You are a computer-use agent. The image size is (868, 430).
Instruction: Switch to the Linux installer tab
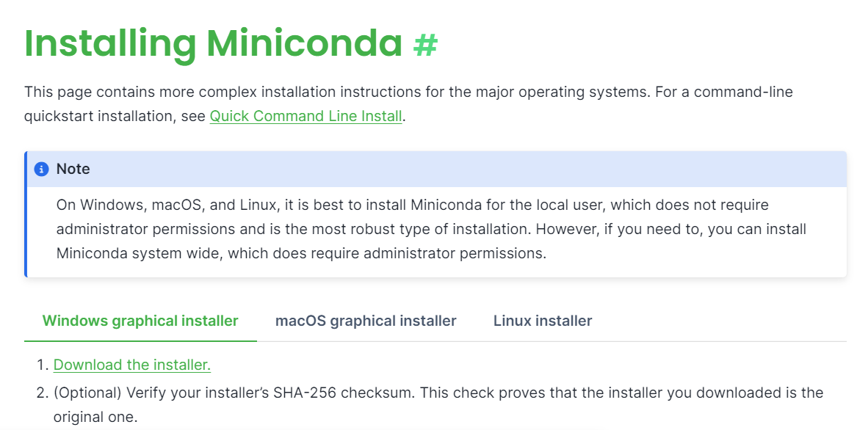pos(543,321)
